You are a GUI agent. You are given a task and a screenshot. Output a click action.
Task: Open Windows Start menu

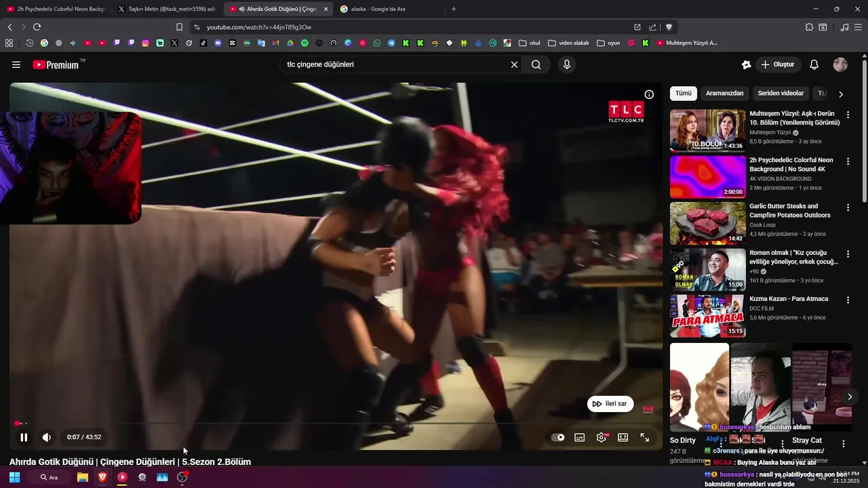click(x=14, y=477)
